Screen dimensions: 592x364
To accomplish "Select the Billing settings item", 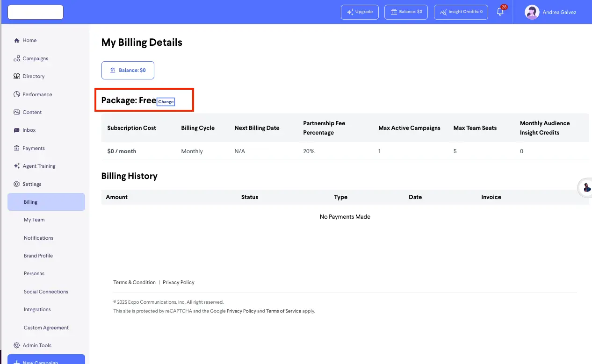I will coord(46,202).
